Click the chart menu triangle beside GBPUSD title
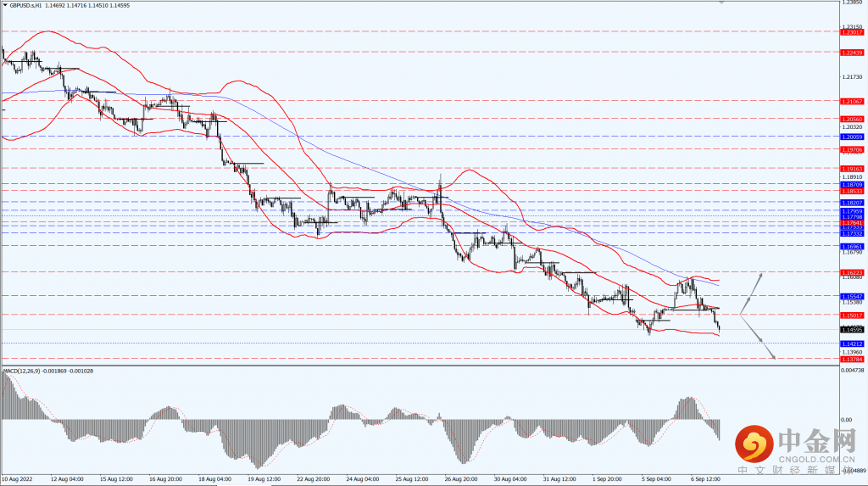The width and height of the screenshot is (868, 486). (x=5, y=5)
